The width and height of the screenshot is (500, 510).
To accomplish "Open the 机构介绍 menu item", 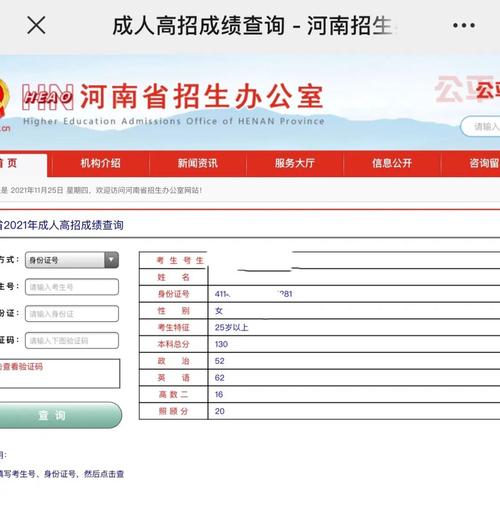I will [100, 163].
